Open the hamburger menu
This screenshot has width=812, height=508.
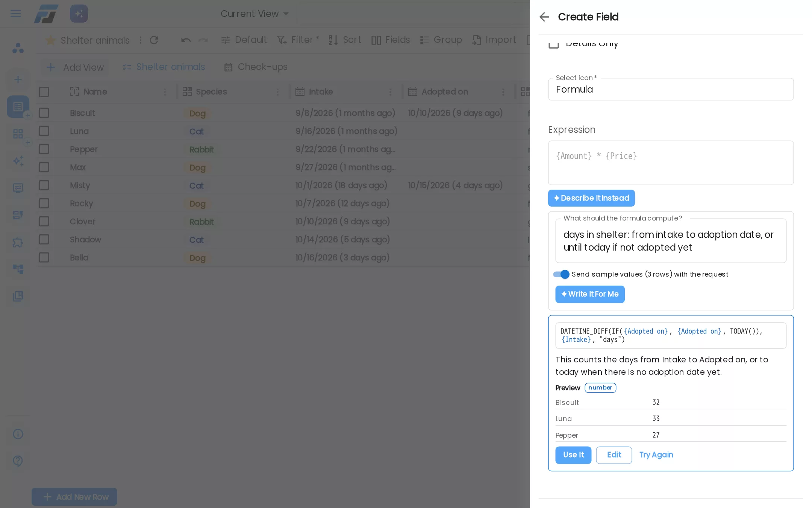click(16, 14)
